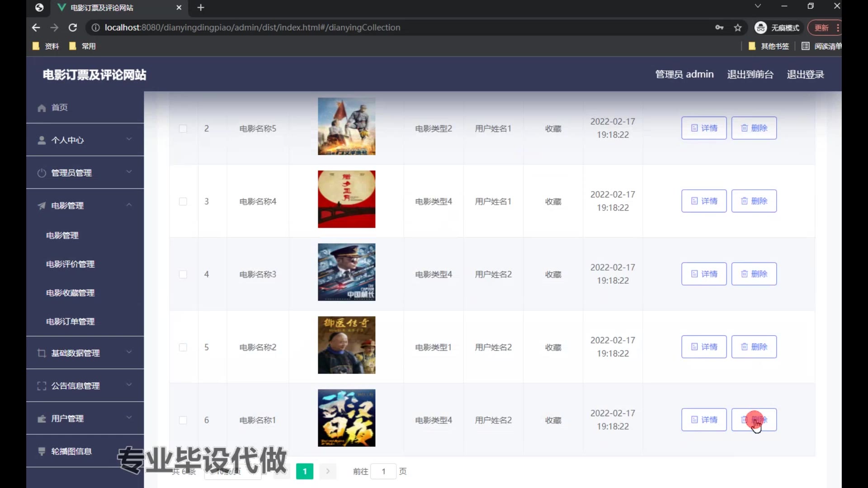Select page 1 in the pagination

[305, 472]
